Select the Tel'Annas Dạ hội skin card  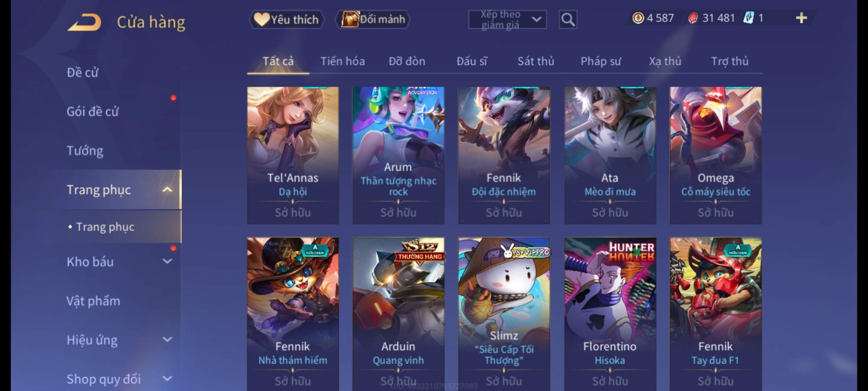[293, 155]
